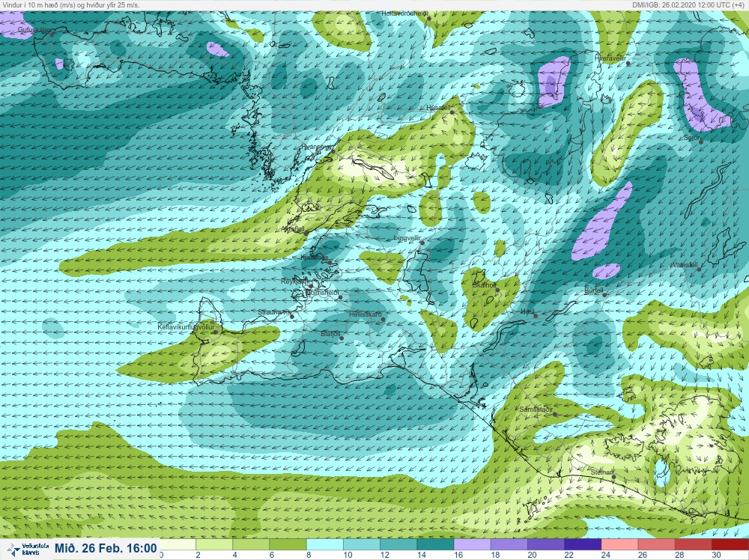
Task: Select the 24–26 m/s pink legend swatch
Action: click(619, 545)
